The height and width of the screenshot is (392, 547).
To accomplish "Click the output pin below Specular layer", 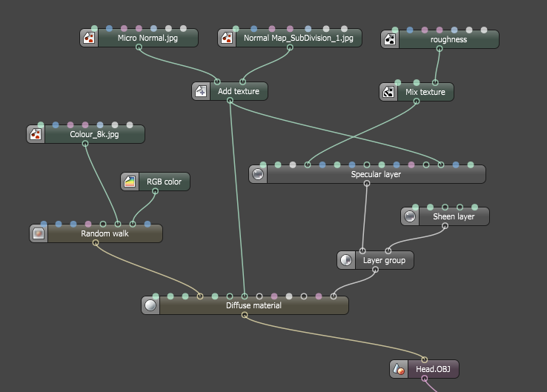I will click(x=367, y=184).
